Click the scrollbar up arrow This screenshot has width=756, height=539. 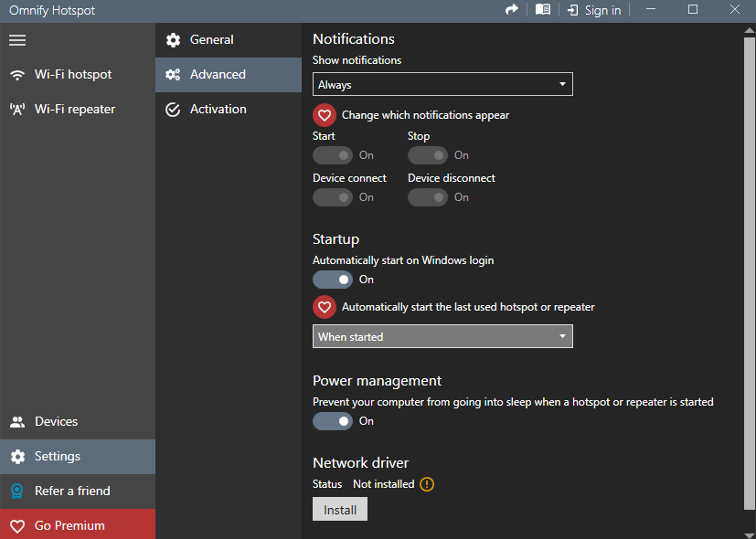pyautogui.click(x=750, y=30)
